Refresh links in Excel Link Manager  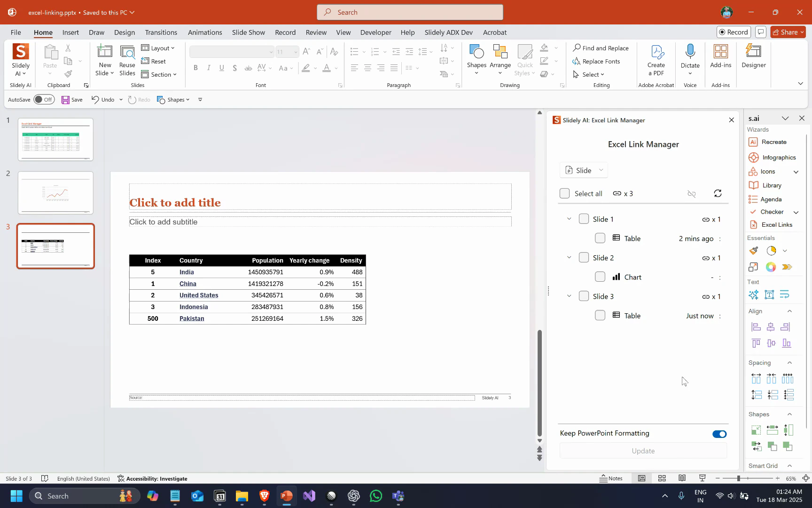tap(718, 193)
